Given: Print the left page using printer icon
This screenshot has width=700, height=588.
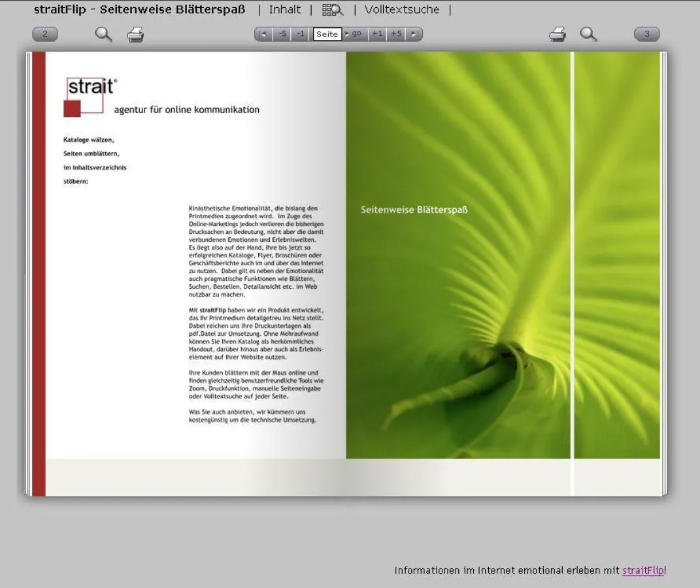Looking at the screenshot, I should pos(135,35).
